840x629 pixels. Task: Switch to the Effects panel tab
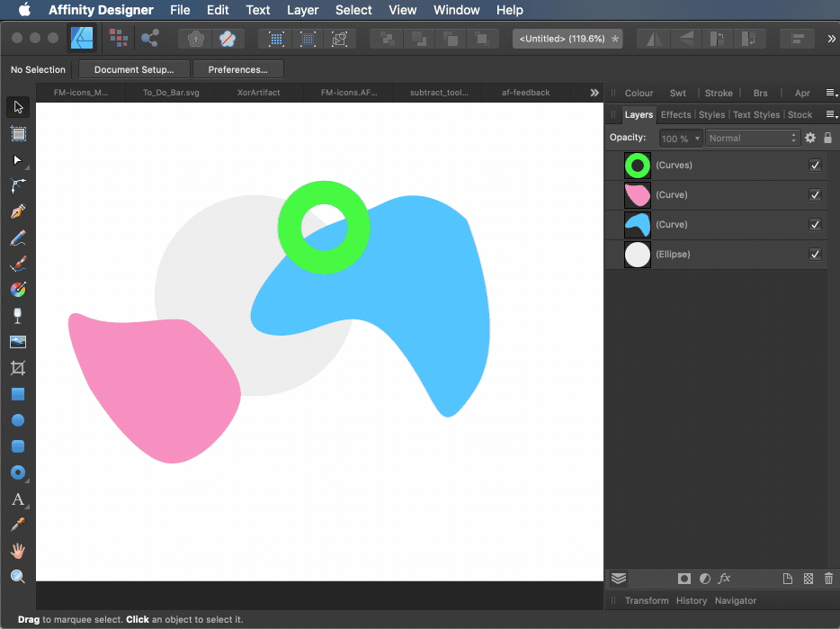(x=675, y=114)
